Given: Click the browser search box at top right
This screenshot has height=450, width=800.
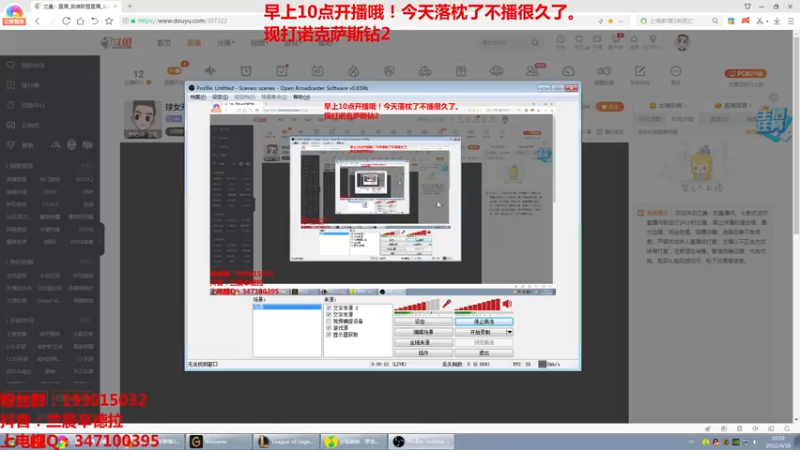Looking at the screenshot, I should point(679,21).
